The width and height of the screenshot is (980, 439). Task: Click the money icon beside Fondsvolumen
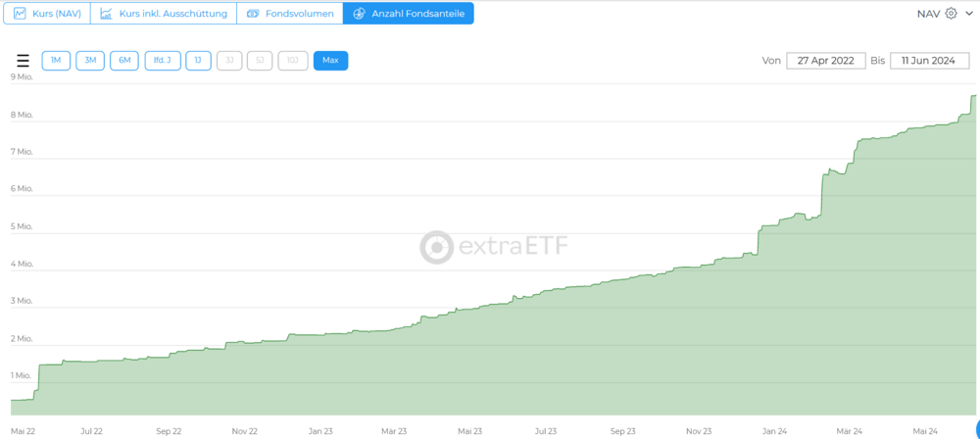tap(253, 14)
